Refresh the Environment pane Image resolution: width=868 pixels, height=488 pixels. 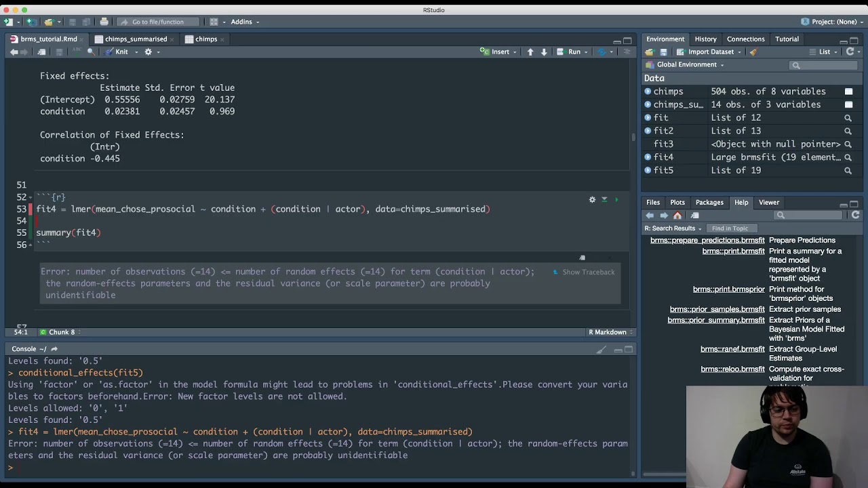coord(850,52)
